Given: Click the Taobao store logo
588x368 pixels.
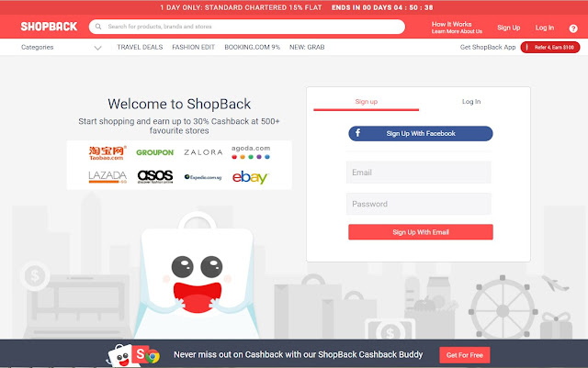Looking at the screenshot, I should (107, 153).
